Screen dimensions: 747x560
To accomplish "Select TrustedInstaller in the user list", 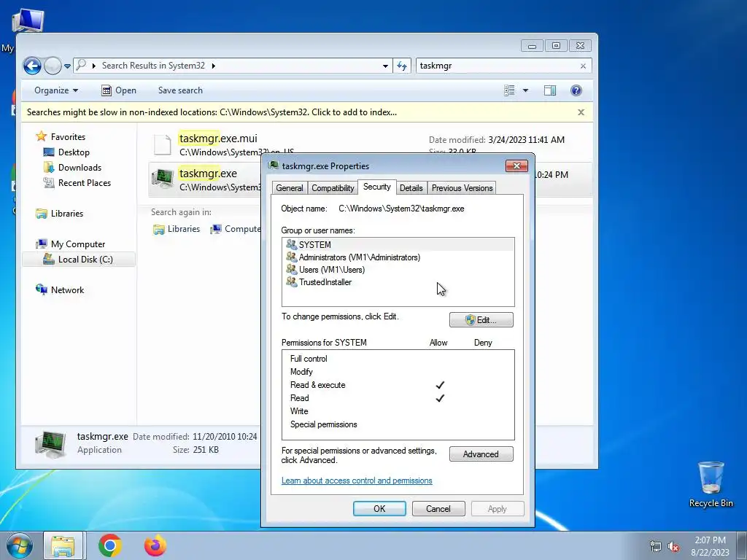I will click(398, 282).
